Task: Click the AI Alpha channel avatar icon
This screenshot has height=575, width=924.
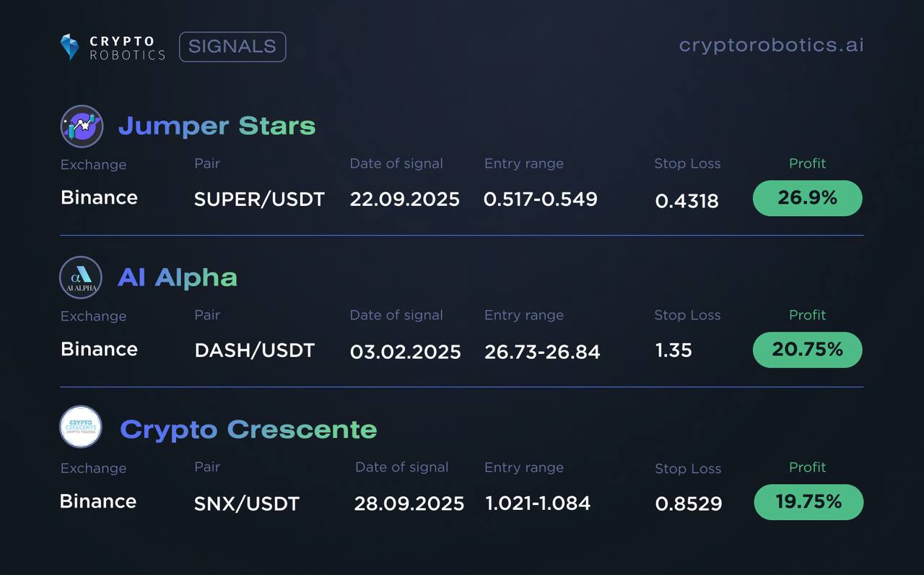Action: 81,277
